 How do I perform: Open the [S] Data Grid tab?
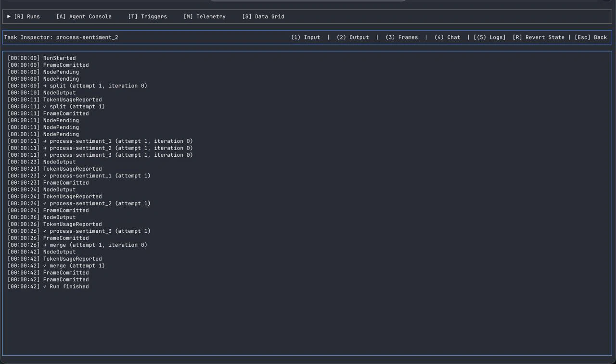[x=263, y=16]
